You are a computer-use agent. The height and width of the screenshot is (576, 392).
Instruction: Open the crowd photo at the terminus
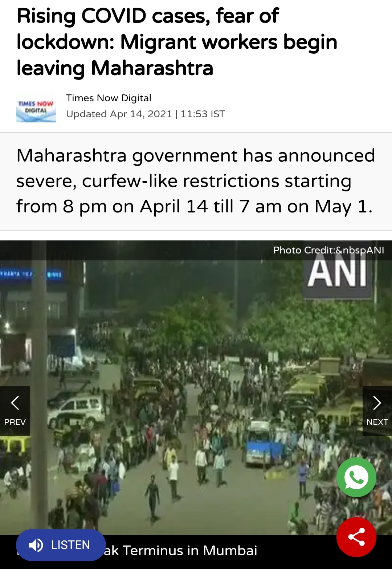pyautogui.click(x=196, y=396)
